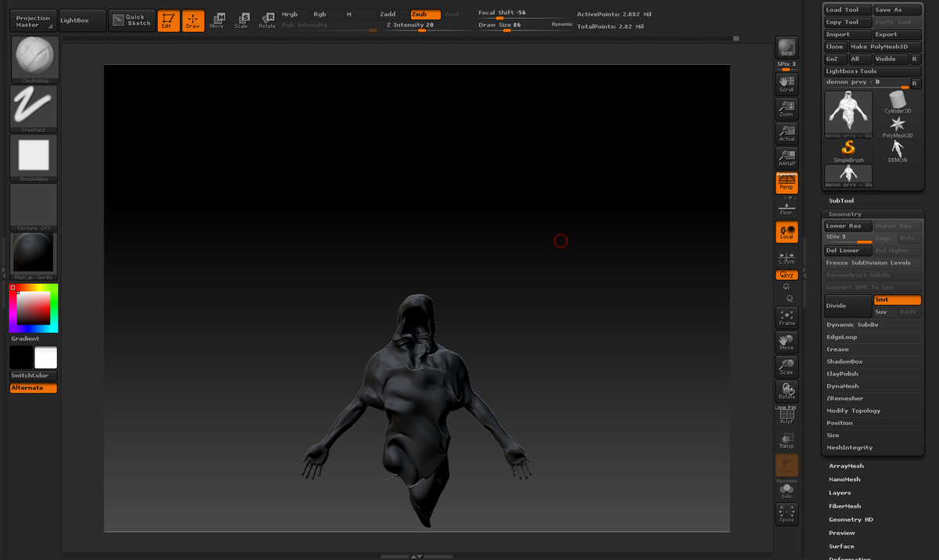Select the Move tool in top shelf
Image resolution: width=939 pixels, height=560 pixels.
click(217, 20)
